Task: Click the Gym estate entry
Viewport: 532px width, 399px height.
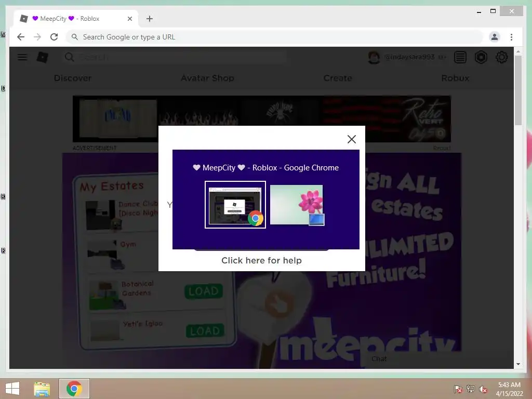Action: (x=122, y=255)
